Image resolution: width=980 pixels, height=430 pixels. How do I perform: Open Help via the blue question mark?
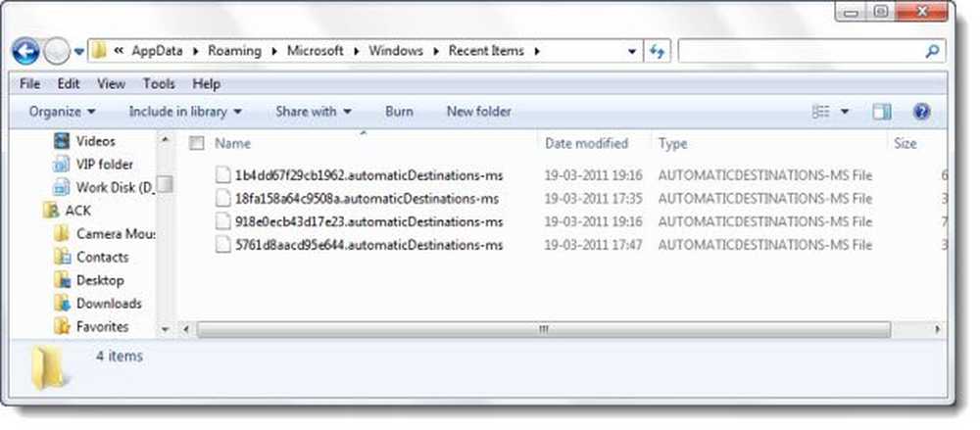(920, 112)
